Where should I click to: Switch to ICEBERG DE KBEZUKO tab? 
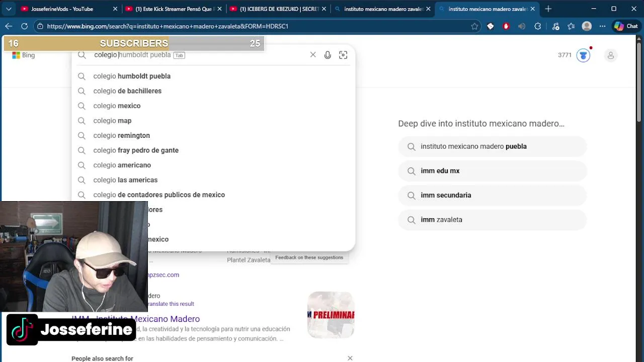pyautogui.click(x=278, y=9)
